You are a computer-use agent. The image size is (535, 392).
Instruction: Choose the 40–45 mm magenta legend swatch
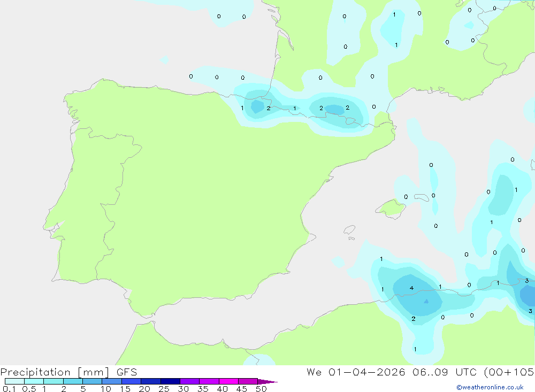pyautogui.click(x=228, y=381)
